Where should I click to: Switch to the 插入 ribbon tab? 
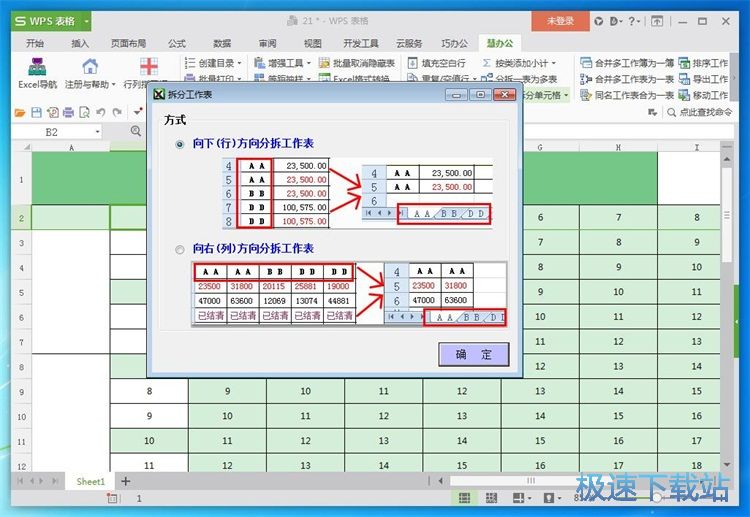click(80, 43)
